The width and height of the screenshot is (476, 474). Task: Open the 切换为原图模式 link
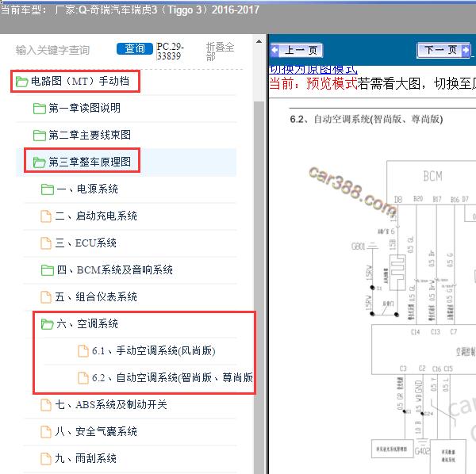[313, 70]
